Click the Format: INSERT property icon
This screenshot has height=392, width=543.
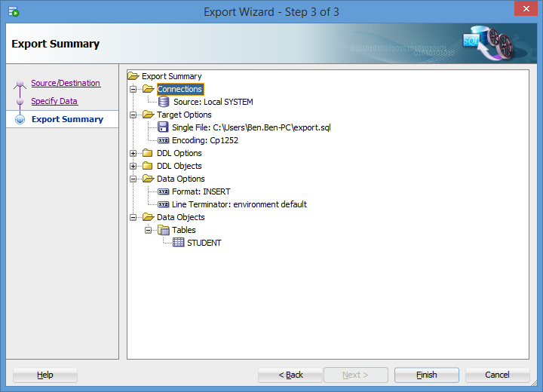tap(164, 191)
